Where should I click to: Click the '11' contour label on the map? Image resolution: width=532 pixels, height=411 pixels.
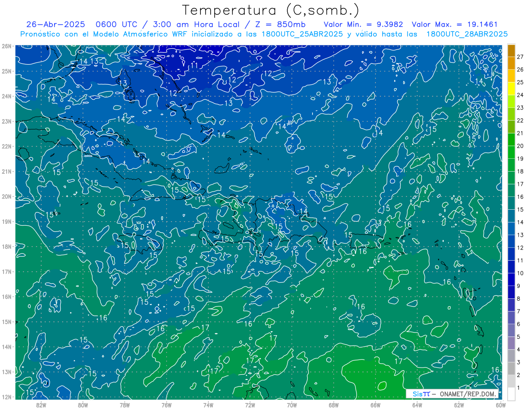[x=194, y=65]
